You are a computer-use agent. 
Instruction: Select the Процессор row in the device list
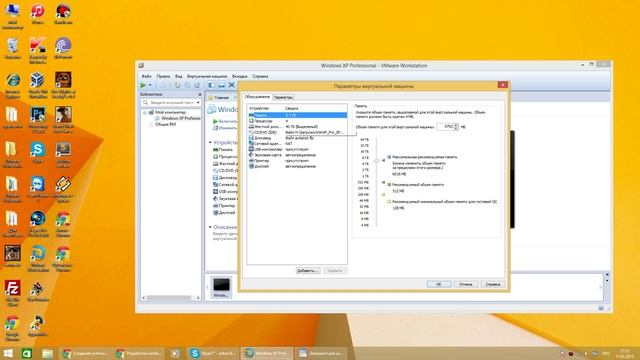(x=297, y=121)
